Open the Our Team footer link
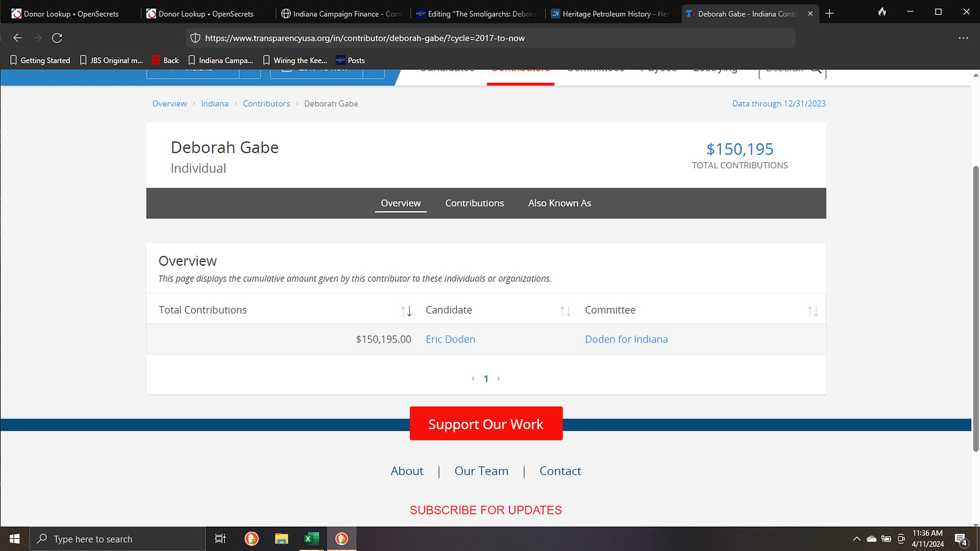Image resolution: width=980 pixels, height=551 pixels. (481, 471)
